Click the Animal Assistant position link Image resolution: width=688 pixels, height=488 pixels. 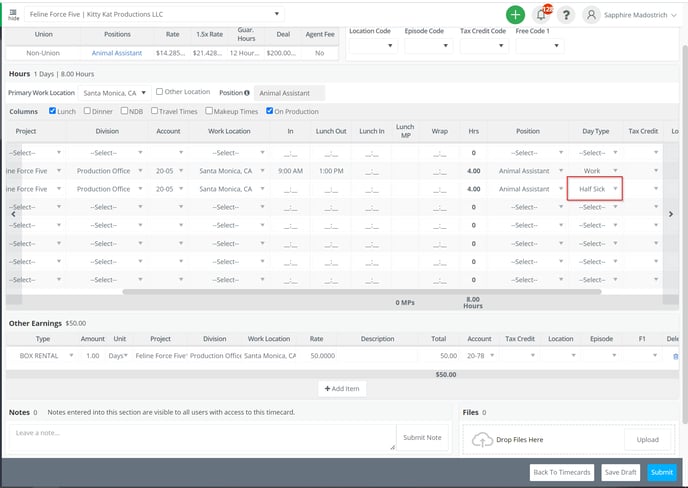tap(118, 52)
